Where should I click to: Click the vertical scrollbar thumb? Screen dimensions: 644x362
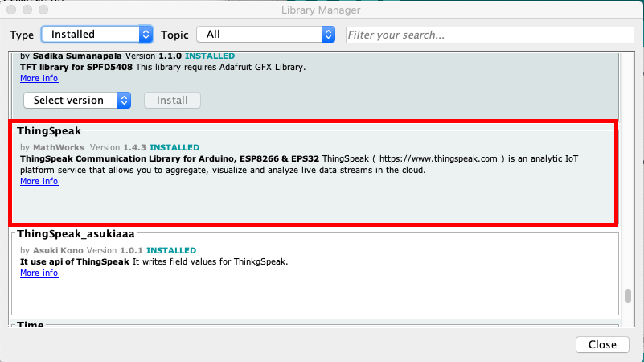[x=628, y=296]
